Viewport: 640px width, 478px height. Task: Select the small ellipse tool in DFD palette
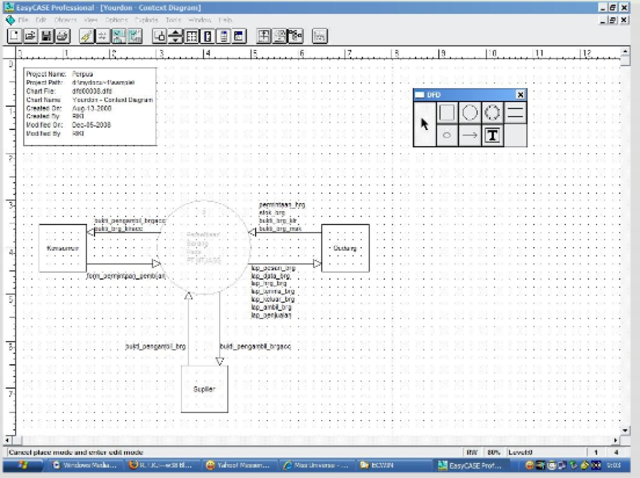coord(447,135)
